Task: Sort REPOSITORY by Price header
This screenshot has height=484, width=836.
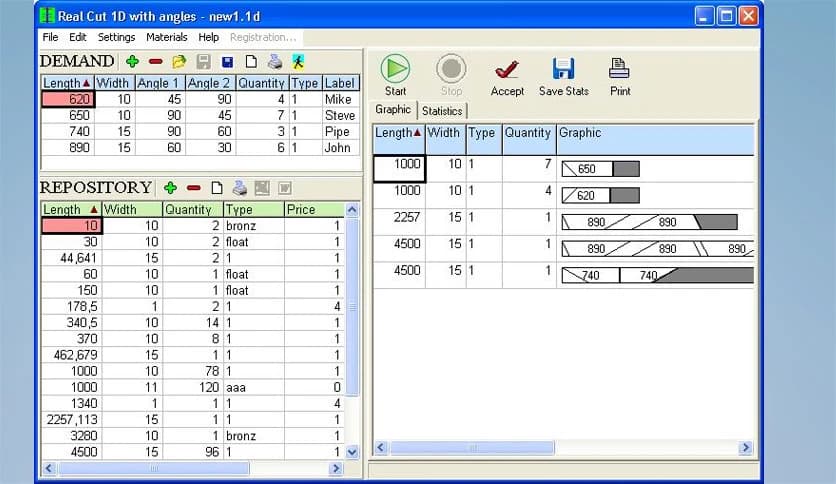Action: pyautogui.click(x=314, y=209)
